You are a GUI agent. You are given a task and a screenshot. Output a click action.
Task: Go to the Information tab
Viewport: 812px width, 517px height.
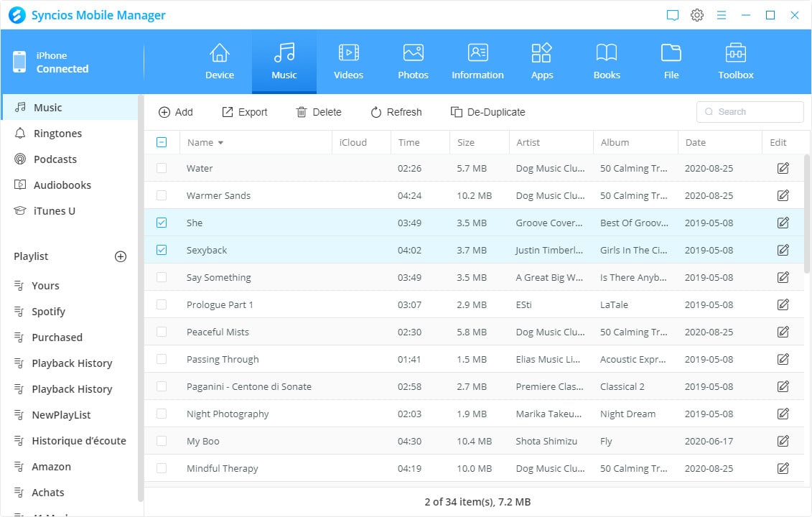pyautogui.click(x=477, y=62)
